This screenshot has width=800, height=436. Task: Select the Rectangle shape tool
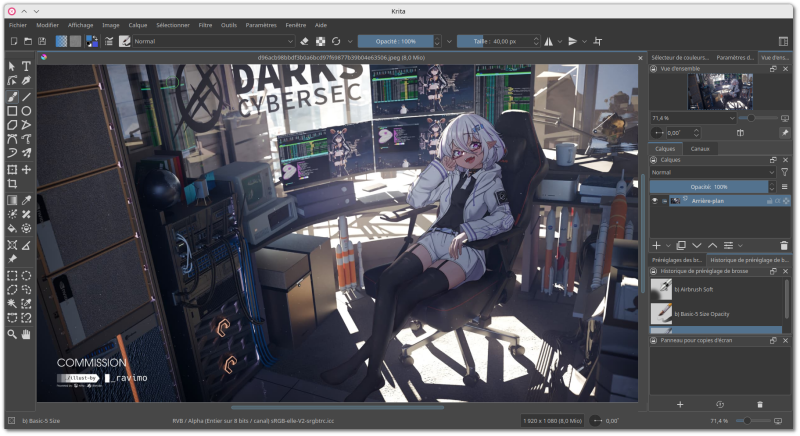pyautogui.click(x=12, y=111)
